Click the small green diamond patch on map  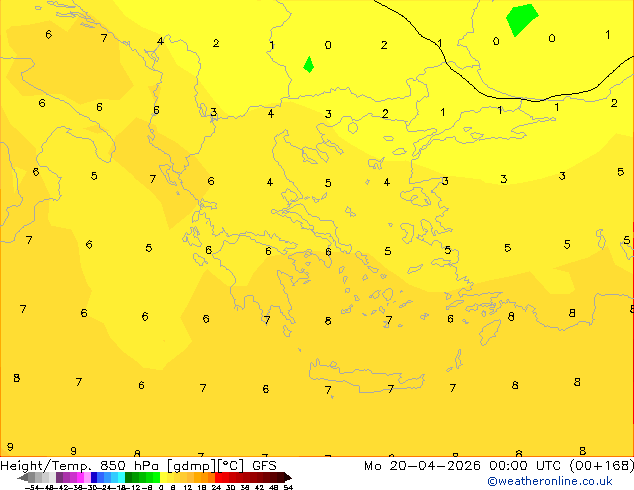pyautogui.click(x=309, y=65)
